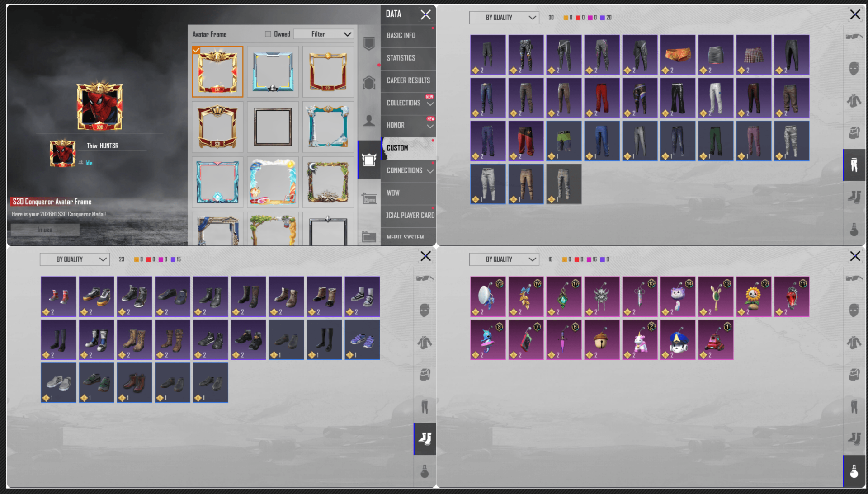Open avatar frame icon tab in profile sidebar
The width and height of the screenshot is (868, 494).
[x=369, y=160]
